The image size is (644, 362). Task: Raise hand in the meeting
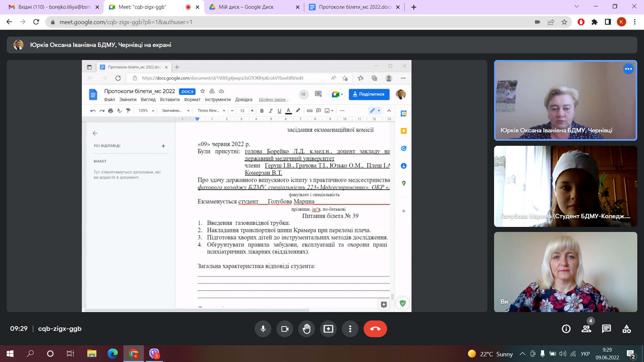click(307, 329)
